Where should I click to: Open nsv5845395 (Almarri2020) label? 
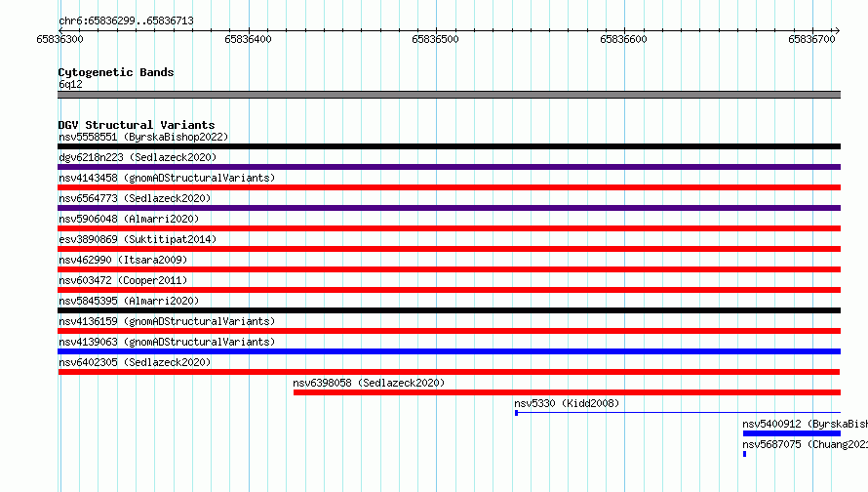pyautogui.click(x=129, y=301)
